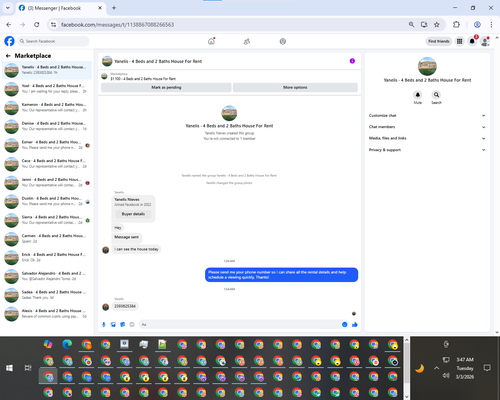
Task: Open a new browser tab
Action: (x=114, y=8)
